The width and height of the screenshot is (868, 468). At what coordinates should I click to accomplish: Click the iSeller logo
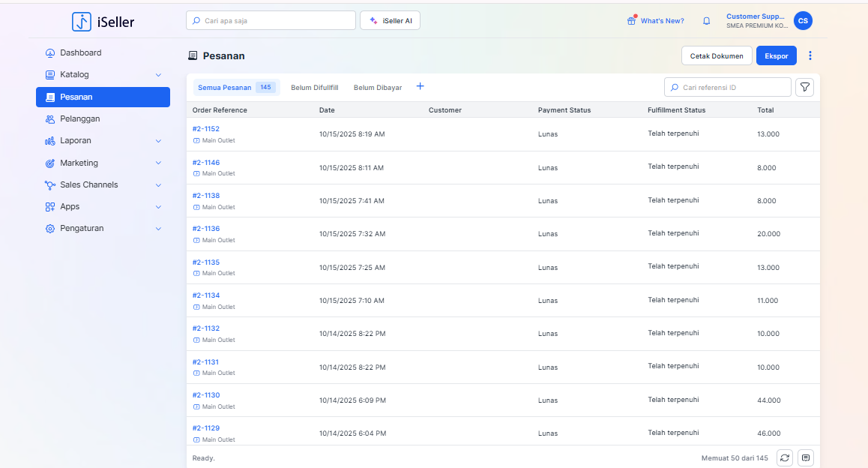103,22
